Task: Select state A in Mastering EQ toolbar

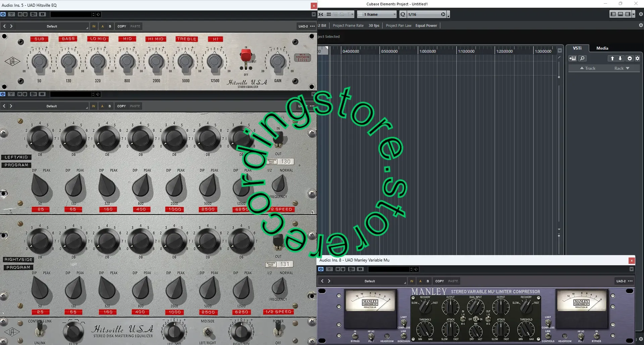Action: pyautogui.click(x=102, y=106)
